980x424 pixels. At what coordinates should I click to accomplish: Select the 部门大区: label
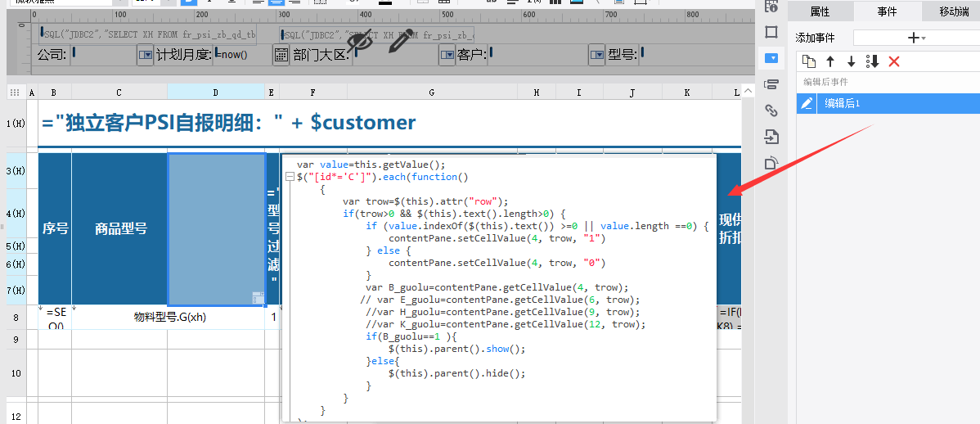[x=320, y=55]
